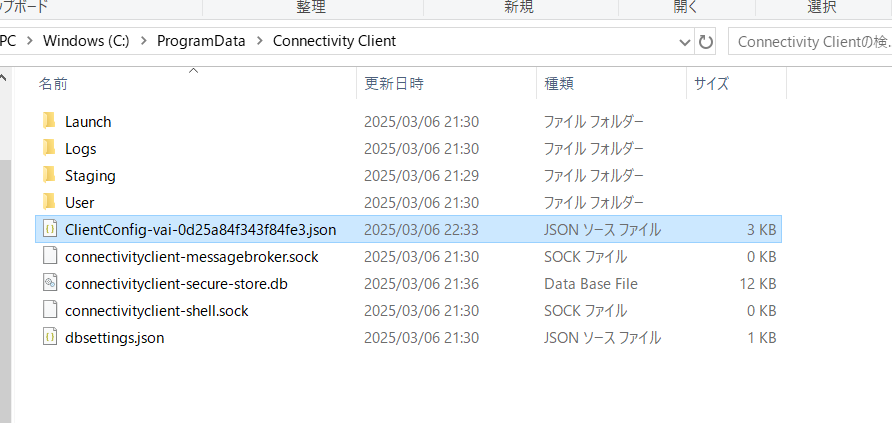
Task: Sort by 名前 column header
Action: click(53, 84)
